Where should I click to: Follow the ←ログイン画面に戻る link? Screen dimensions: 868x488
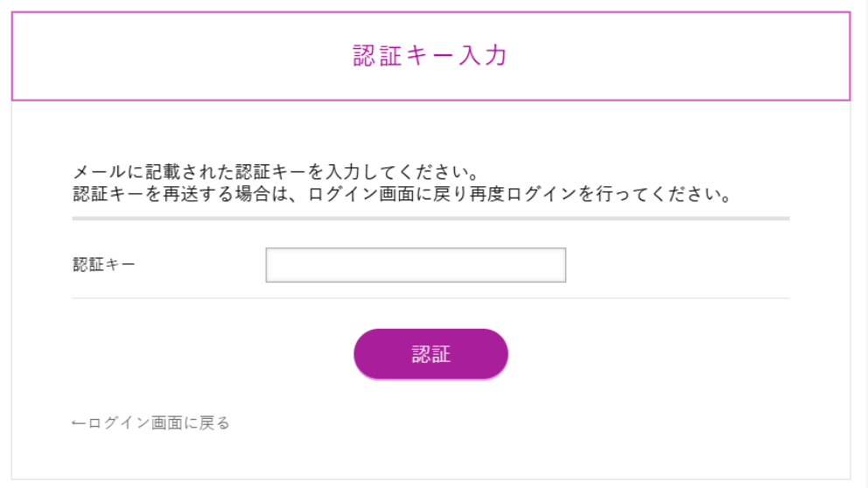(x=150, y=423)
